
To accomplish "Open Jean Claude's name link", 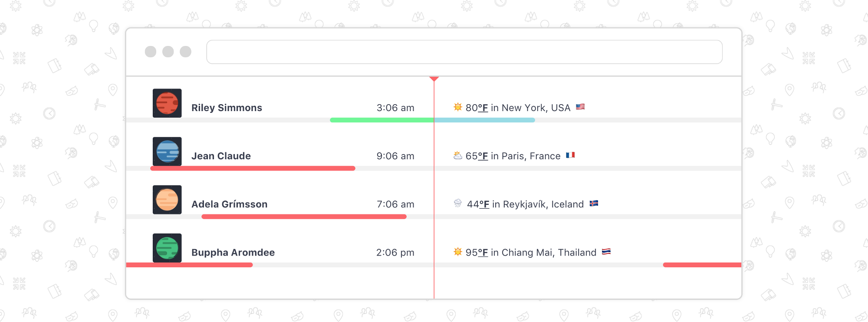I will (221, 156).
